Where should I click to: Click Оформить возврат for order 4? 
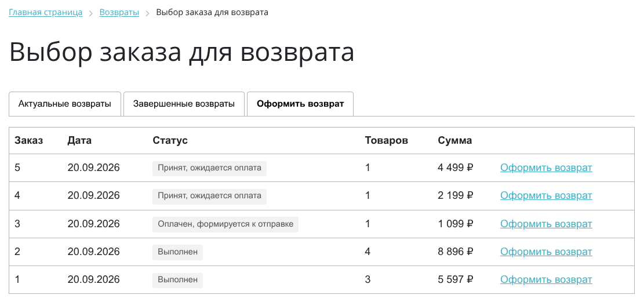tap(546, 195)
